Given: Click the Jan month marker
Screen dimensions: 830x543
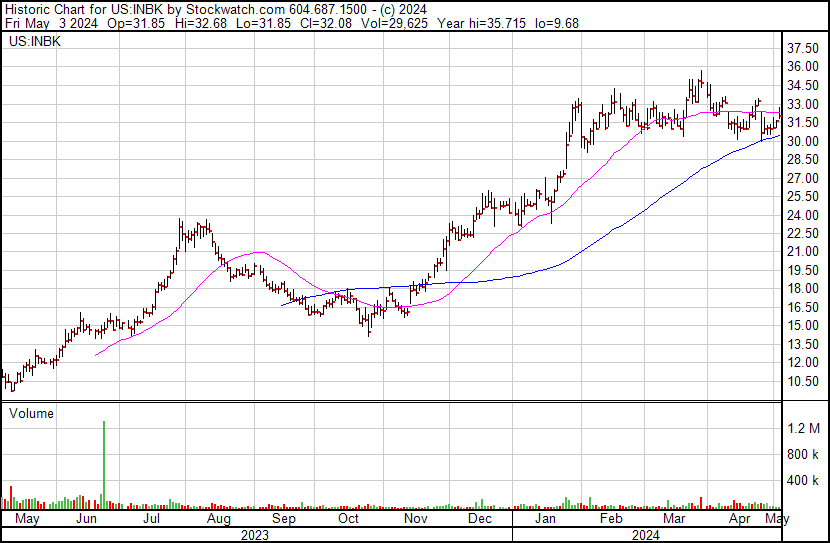Looking at the screenshot, I should (545, 519).
